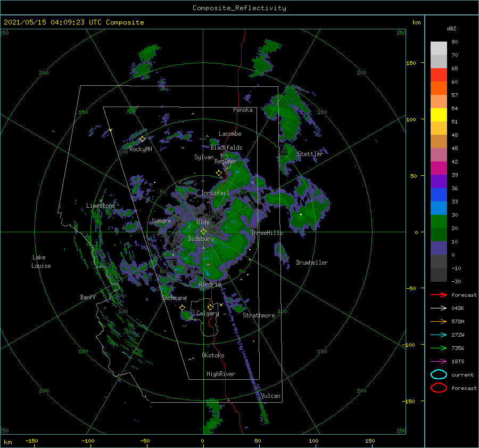Select the green 7356 arrow in the legend
The width and height of the screenshot is (479, 448).
(x=439, y=348)
